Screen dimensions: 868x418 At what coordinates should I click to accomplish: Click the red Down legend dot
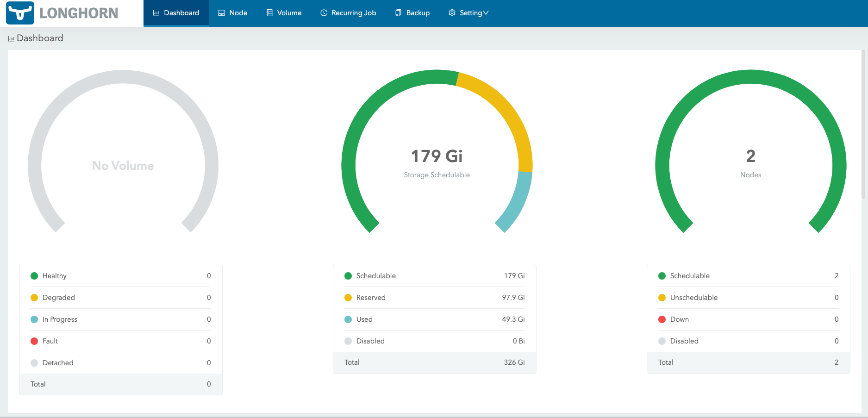pyautogui.click(x=662, y=319)
